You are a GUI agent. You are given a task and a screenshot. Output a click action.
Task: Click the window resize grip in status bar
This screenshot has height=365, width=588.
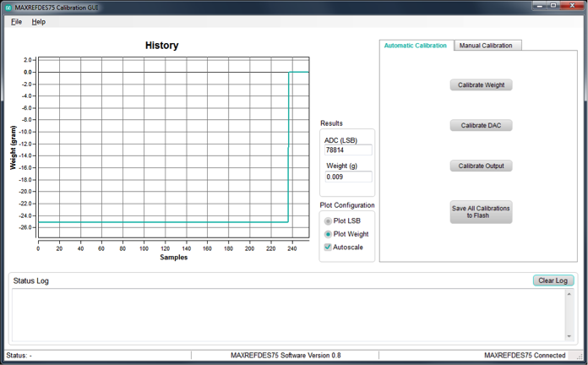[x=580, y=357]
